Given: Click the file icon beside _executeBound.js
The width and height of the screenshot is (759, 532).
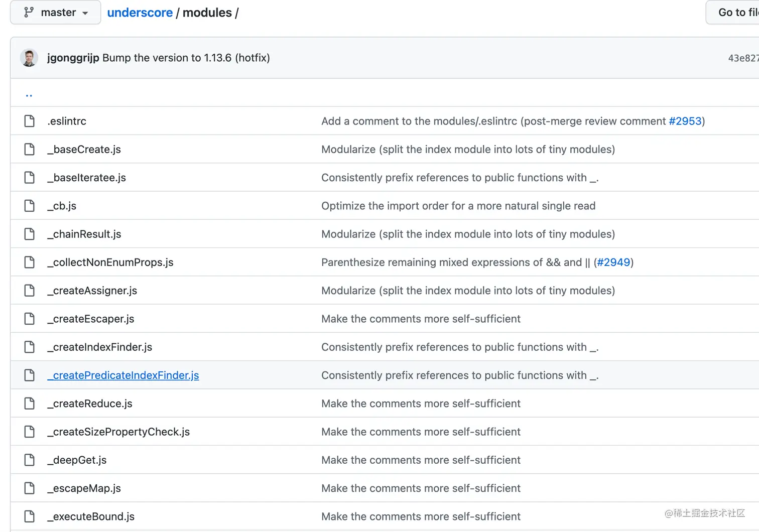Looking at the screenshot, I should coord(30,516).
